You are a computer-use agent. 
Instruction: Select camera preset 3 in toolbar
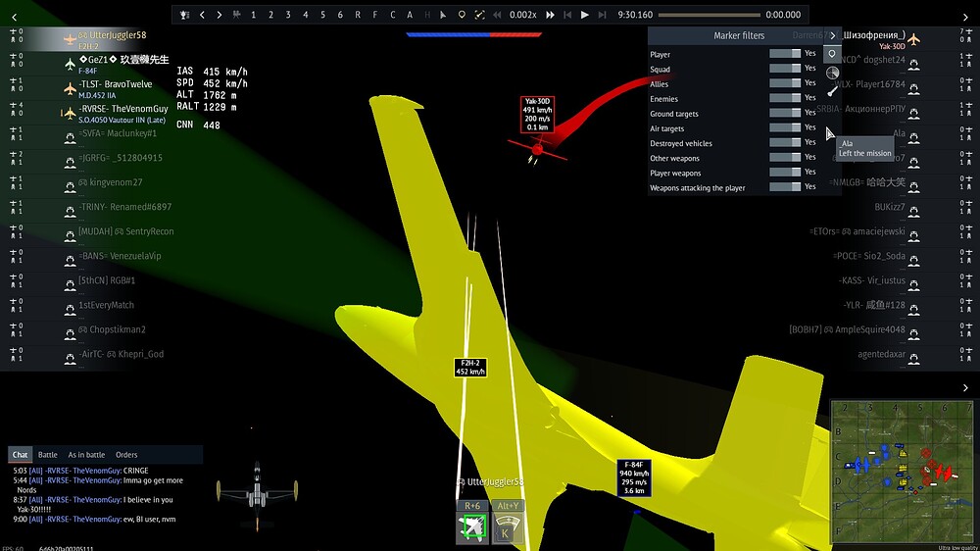click(288, 15)
